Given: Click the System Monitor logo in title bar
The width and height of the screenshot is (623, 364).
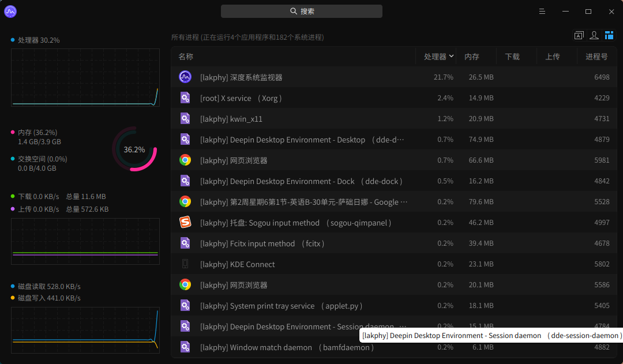Looking at the screenshot, I should click(10, 12).
